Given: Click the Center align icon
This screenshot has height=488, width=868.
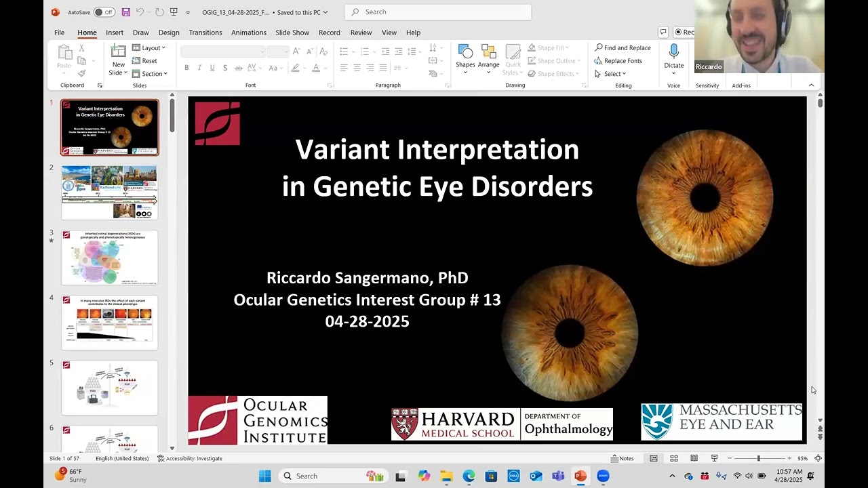Looking at the screenshot, I should [x=357, y=68].
